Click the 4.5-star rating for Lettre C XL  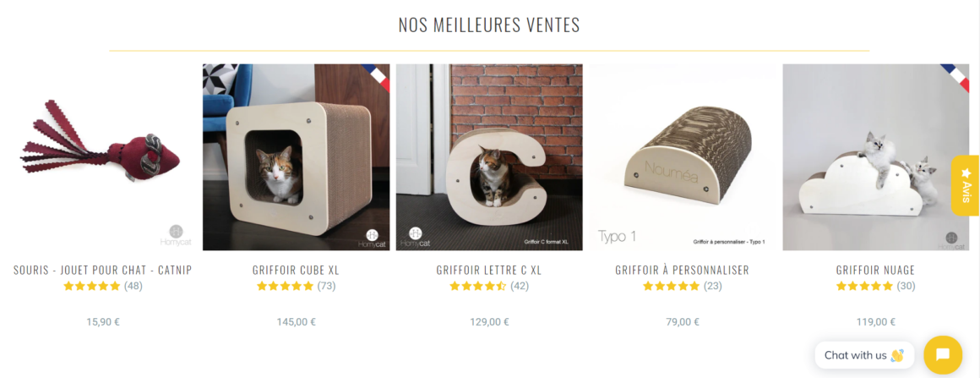pyautogui.click(x=478, y=286)
